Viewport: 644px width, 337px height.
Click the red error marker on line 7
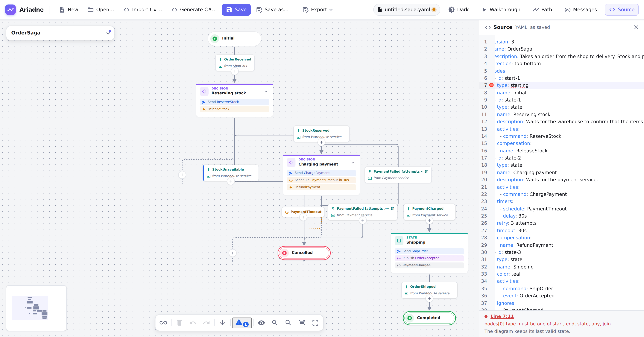pyautogui.click(x=491, y=85)
